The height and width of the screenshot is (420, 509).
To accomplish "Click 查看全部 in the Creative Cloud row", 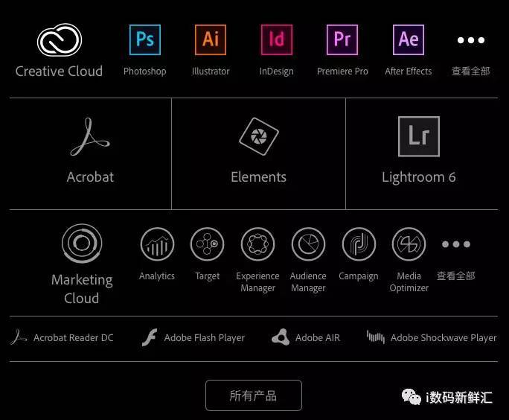I will (471, 71).
